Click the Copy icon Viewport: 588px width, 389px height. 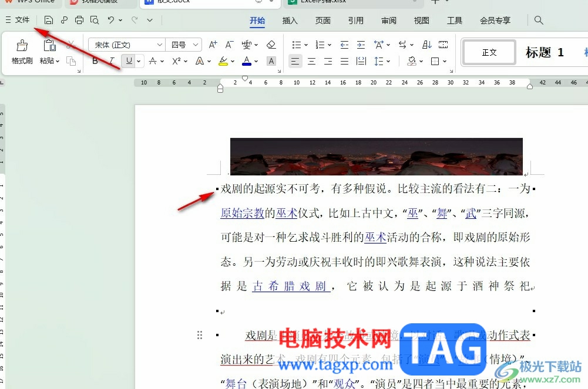point(71,60)
